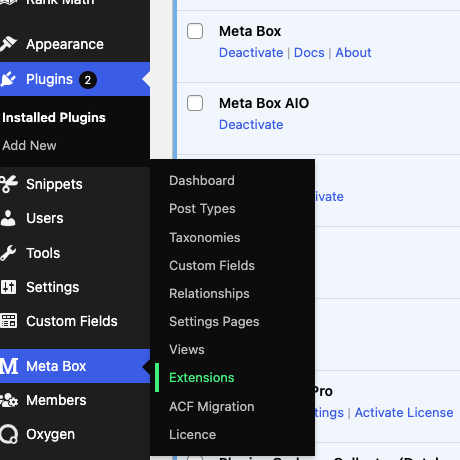The width and height of the screenshot is (460, 460).
Task: Click the Plugins update count badge
Action: coord(88,80)
